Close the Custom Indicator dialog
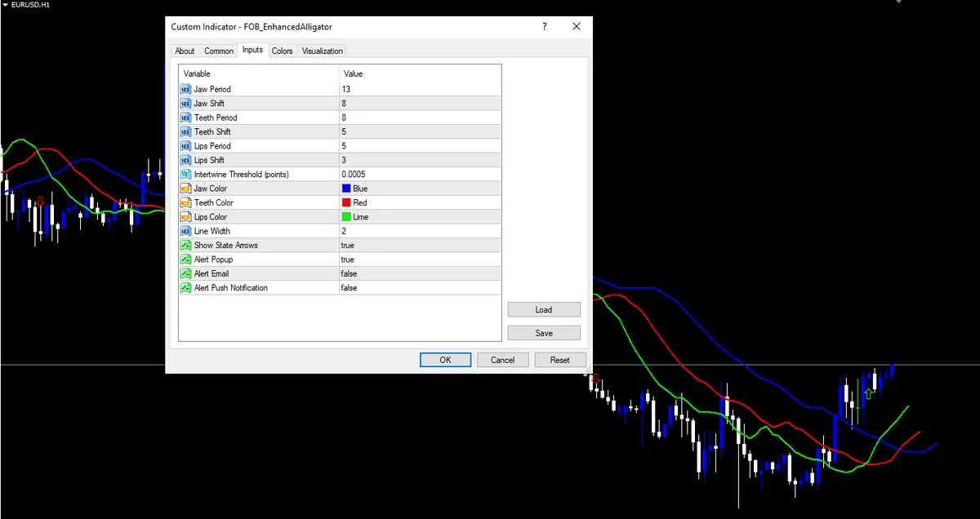Screen dimensions: 980x519 point(577,27)
